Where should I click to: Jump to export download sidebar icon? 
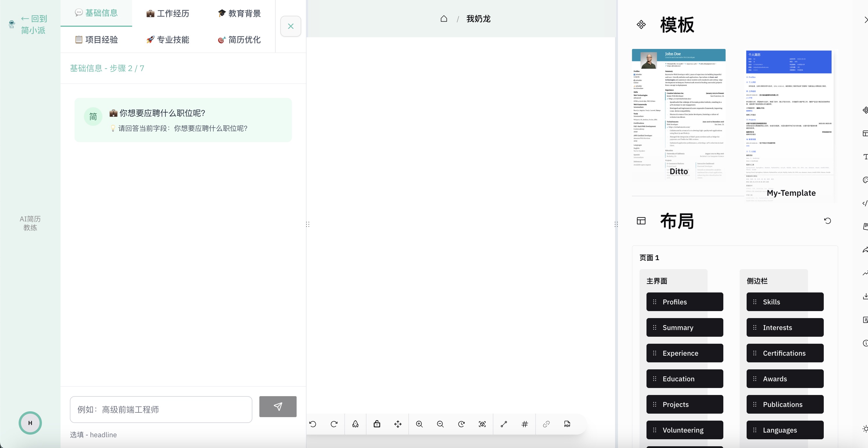click(x=865, y=296)
